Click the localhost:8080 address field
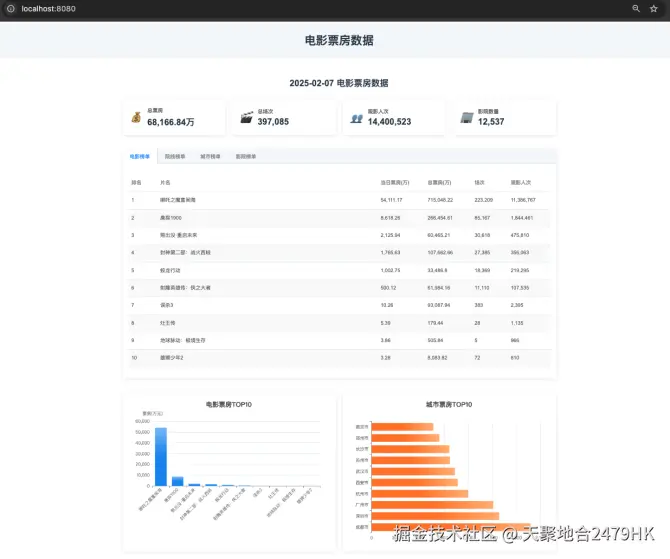670x559 pixels. click(48, 9)
